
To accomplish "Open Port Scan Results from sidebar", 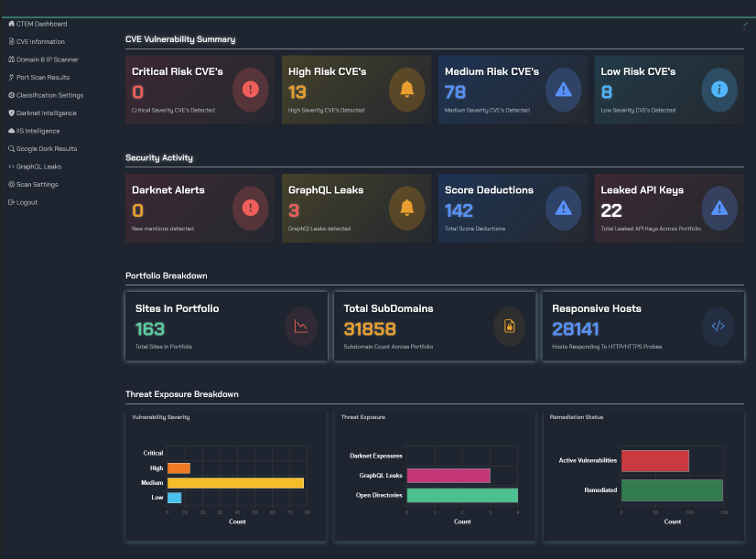I will [x=42, y=78].
